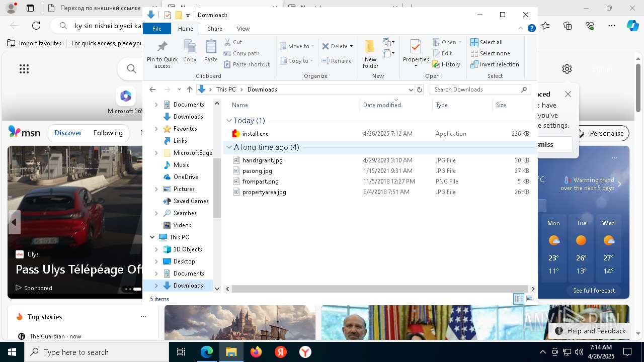644x362 pixels.
Task: Click Edit in the Open group
Action: pyautogui.click(x=442, y=53)
